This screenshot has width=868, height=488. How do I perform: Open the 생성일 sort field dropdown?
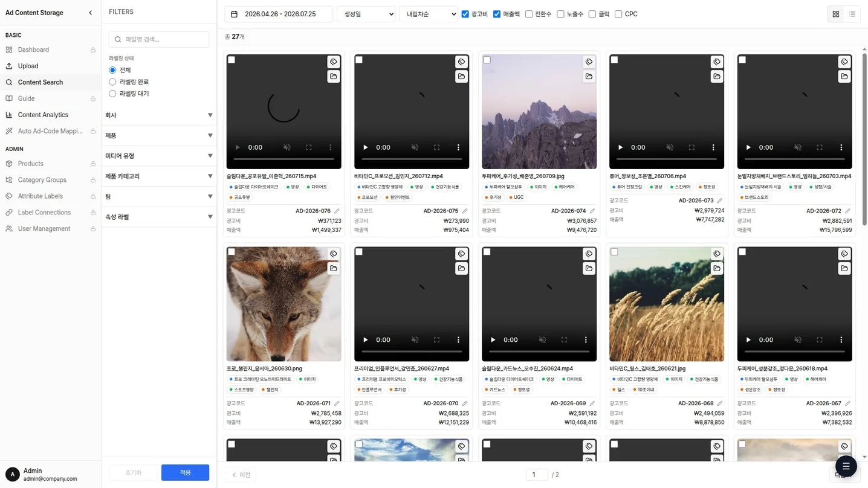pyautogui.click(x=366, y=14)
